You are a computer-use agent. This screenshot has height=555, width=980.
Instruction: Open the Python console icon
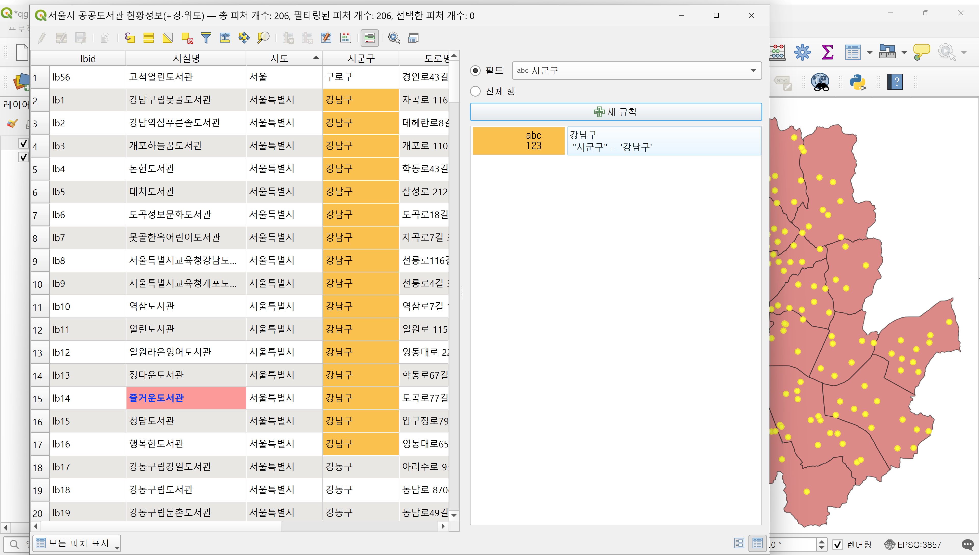coord(857,82)
